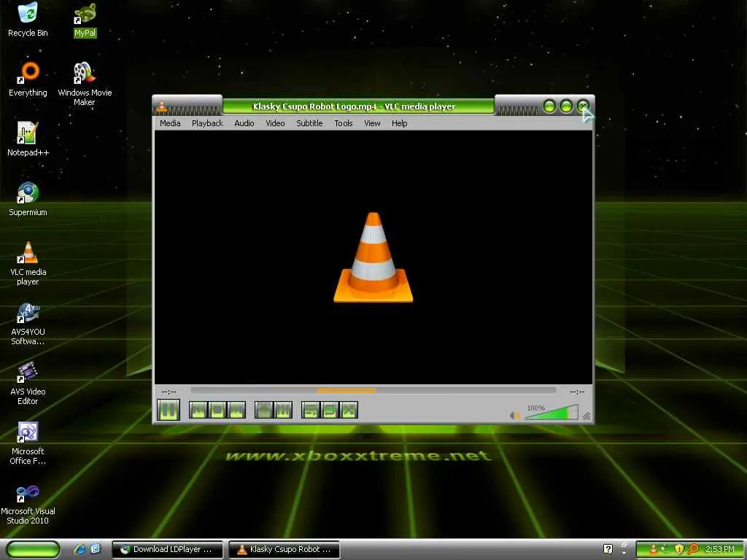Click the 2:53 PM taskbar clock

pos(720,549)
